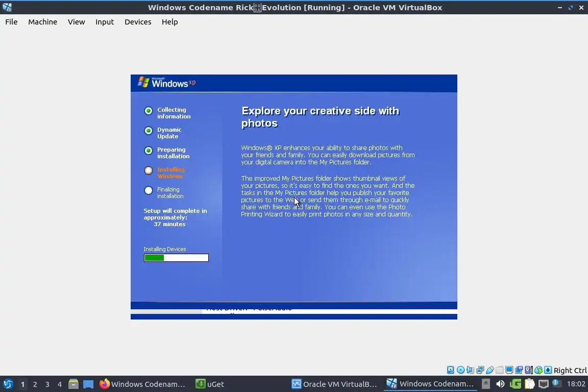The width and height of the screenshot is (588, 392).
Task: Close the VirtualBox VM window
Action: point(581,8)
